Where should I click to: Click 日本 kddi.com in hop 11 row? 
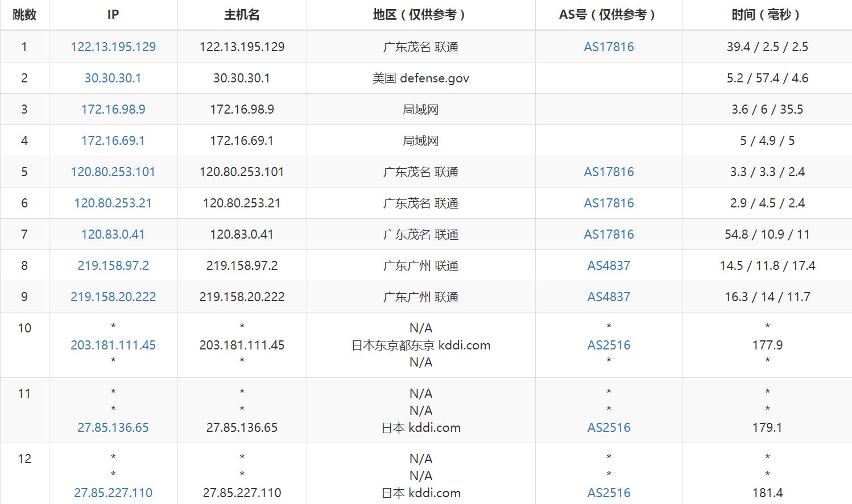(x=421, y=427)
